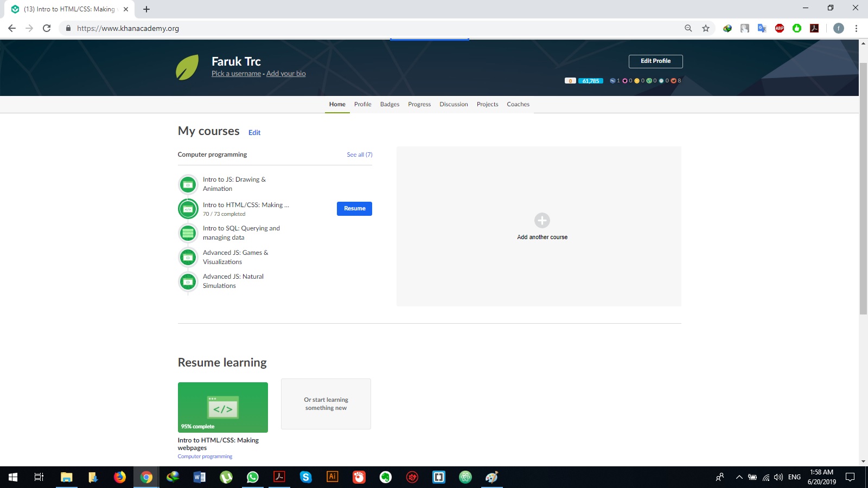
Task: Open the Progress tab
Action: coord(419,104)
